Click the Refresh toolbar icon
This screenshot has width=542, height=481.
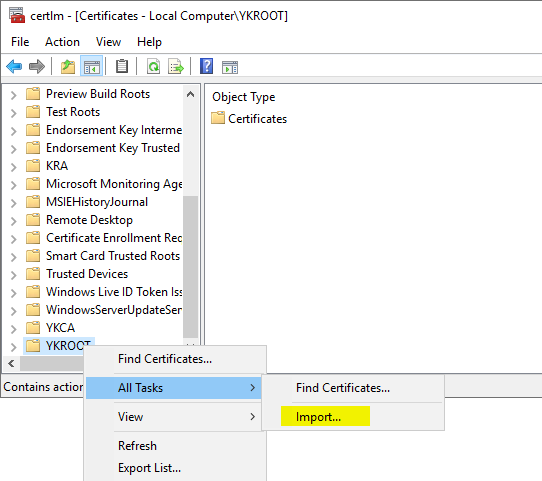[153, 66]
